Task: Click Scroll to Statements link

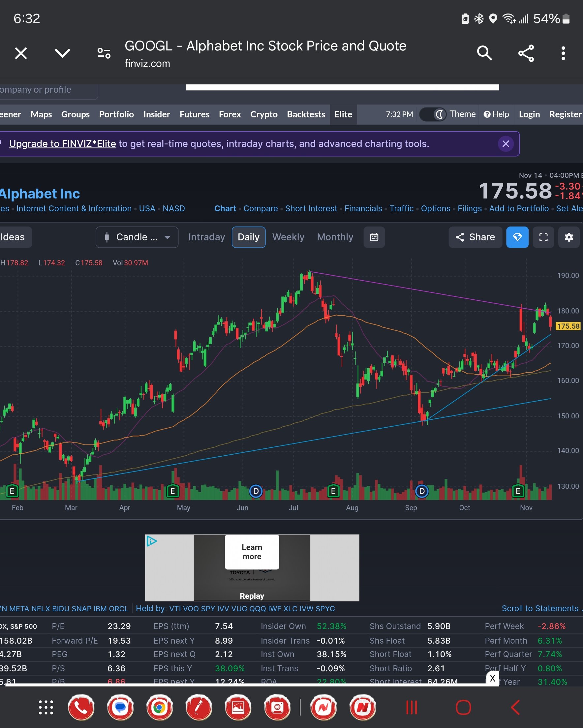Action: pyautogui.click(x=540, y=608)
